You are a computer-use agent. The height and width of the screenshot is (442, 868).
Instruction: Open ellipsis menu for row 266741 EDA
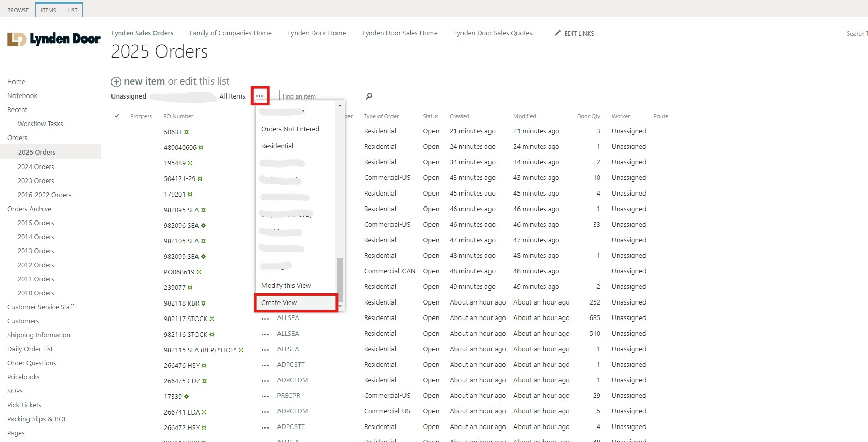265,412
